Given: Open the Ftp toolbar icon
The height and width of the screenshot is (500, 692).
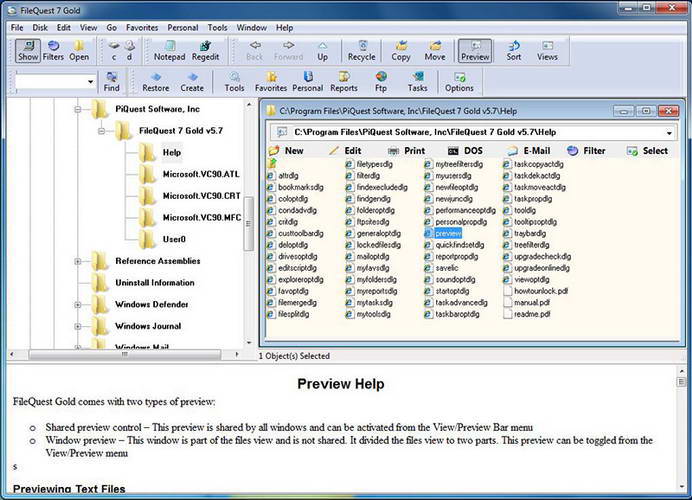Looking at the screenshot, I should [x=381, y=82].
